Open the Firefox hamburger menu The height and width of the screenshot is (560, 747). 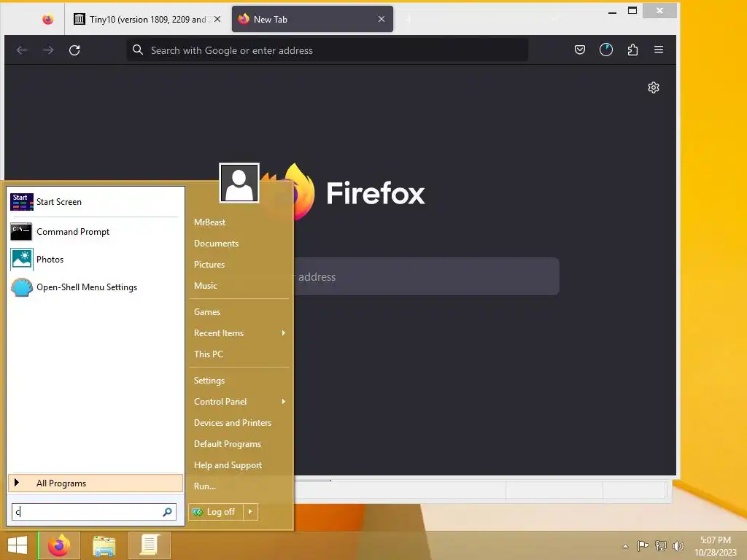(659, 50)
